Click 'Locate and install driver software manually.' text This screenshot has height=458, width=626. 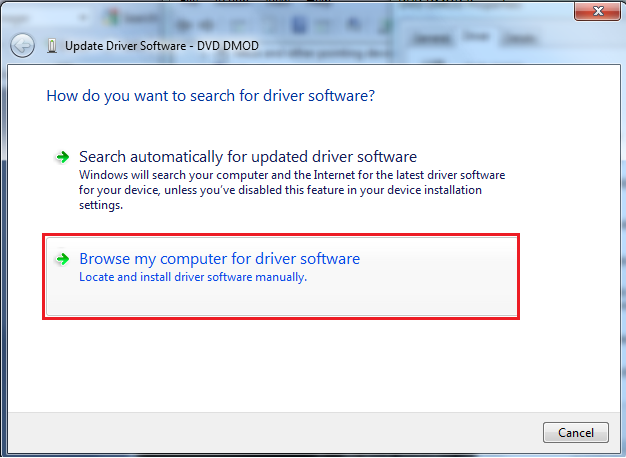pos(193,277)
